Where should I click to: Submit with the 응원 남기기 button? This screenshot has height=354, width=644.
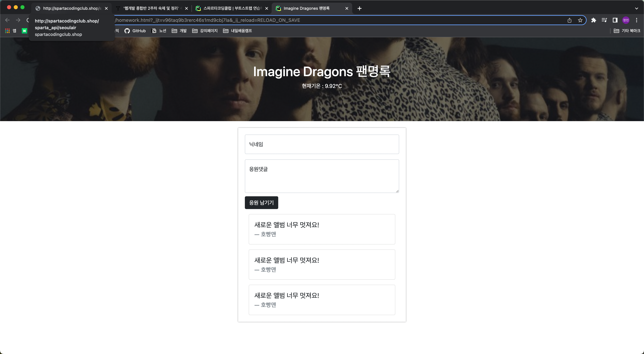pos(261,203)
